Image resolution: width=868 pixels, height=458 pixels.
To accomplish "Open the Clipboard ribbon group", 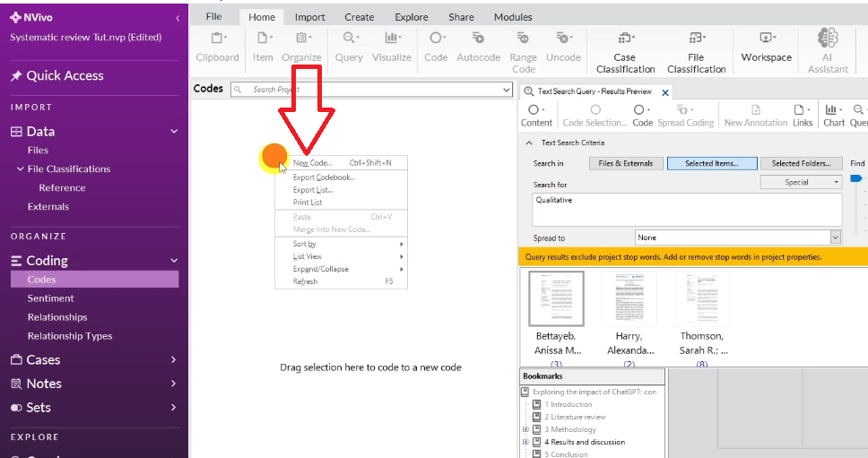I will [x=217, y=47].
